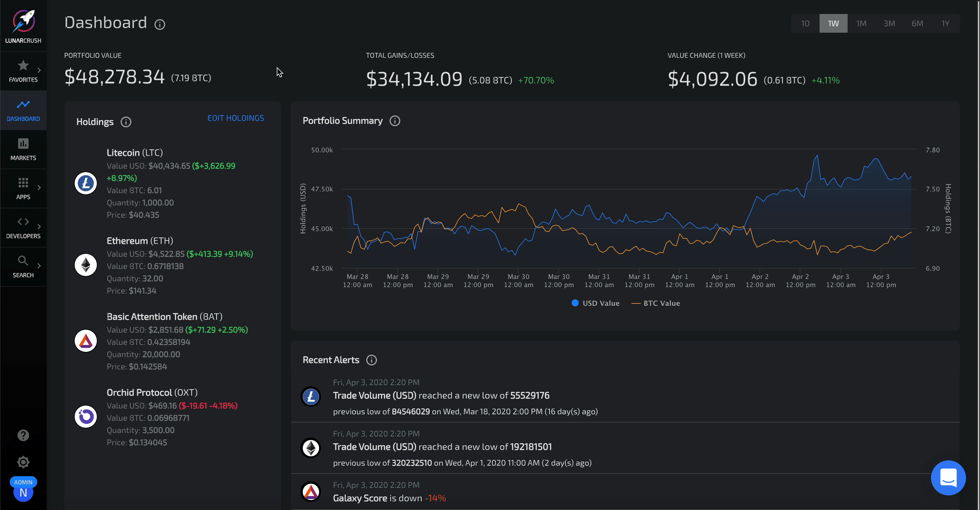Click the Portfolio Summary info icon
The width and height of the screenshot is (980, 510).
[395, 121]
